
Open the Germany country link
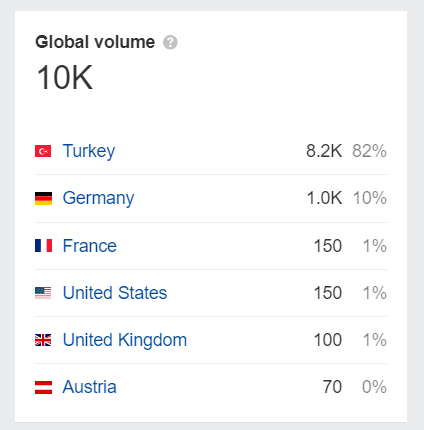pyautogui.click(x=99, y=199)
